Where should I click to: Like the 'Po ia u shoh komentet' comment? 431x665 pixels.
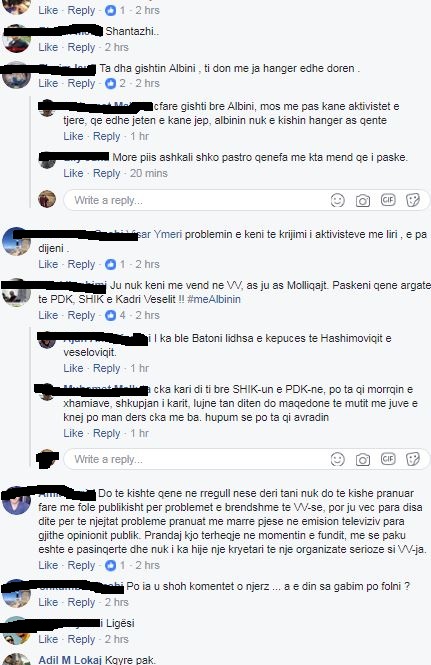click(x=48, y=602)
